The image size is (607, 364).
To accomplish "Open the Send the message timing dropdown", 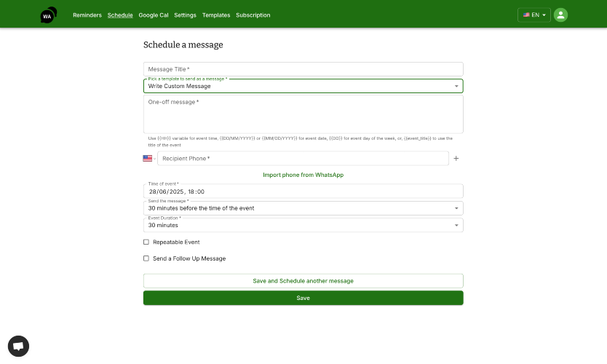I will pos(303,208).
